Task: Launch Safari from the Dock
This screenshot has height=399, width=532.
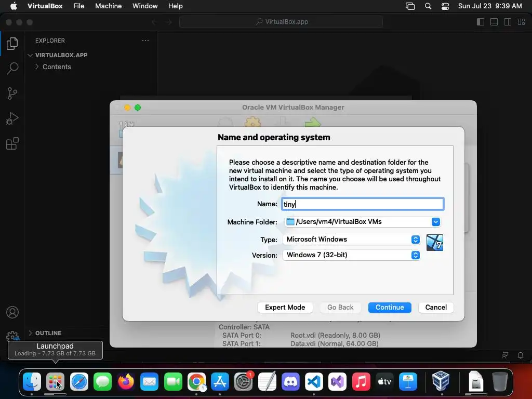Action: click(x=79, y=382)
